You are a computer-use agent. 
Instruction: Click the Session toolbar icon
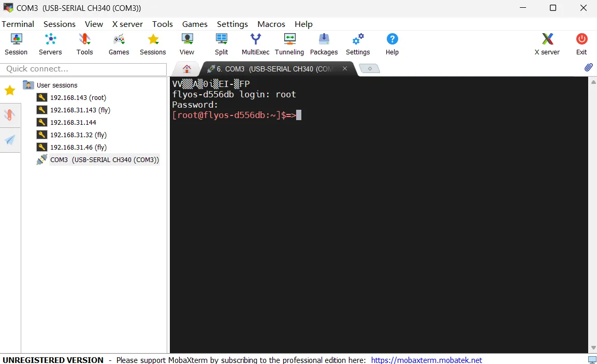tap(16, 44)
